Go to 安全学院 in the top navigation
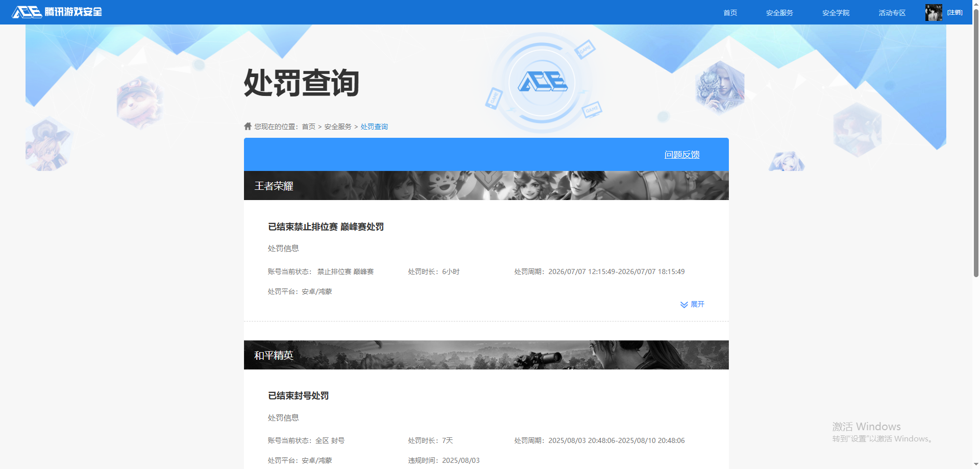Image resolution: width=980 pixels, height=469 pixels. tap(836, 13)
